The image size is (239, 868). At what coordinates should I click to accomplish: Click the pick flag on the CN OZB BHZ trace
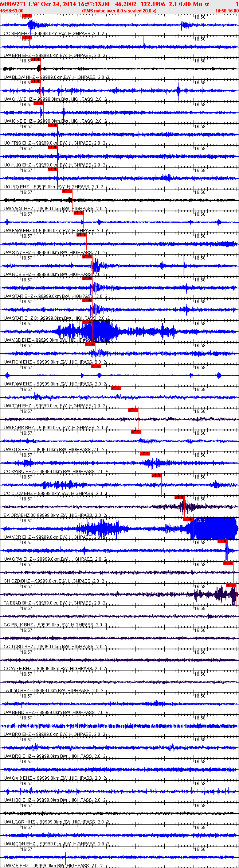click(x=228, y=563)
